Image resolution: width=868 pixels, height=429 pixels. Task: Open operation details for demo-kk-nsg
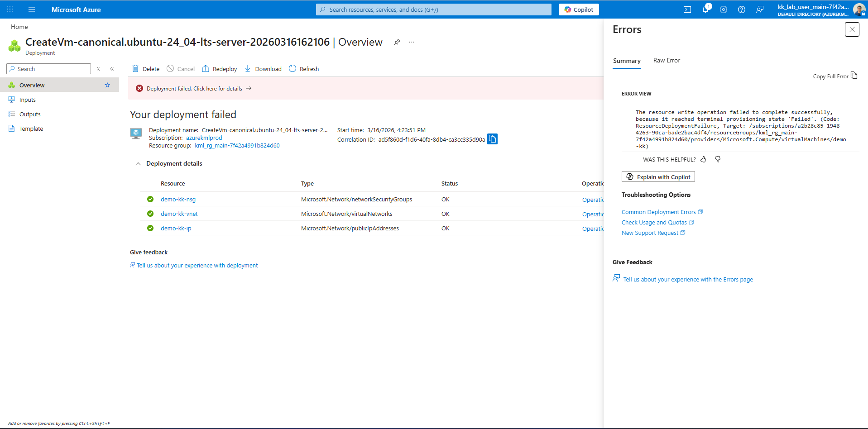pyautogui.click(x=593, y=200)
